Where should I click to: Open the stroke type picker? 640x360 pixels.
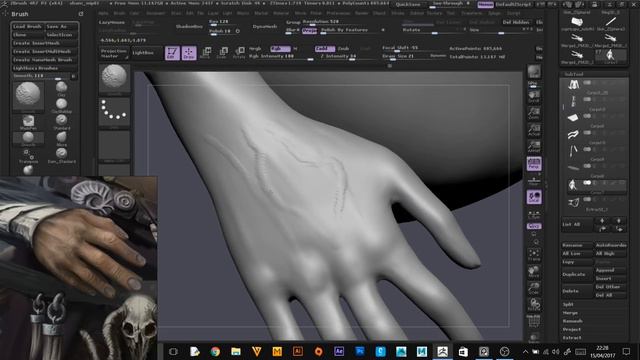click(x=114, y=111)
